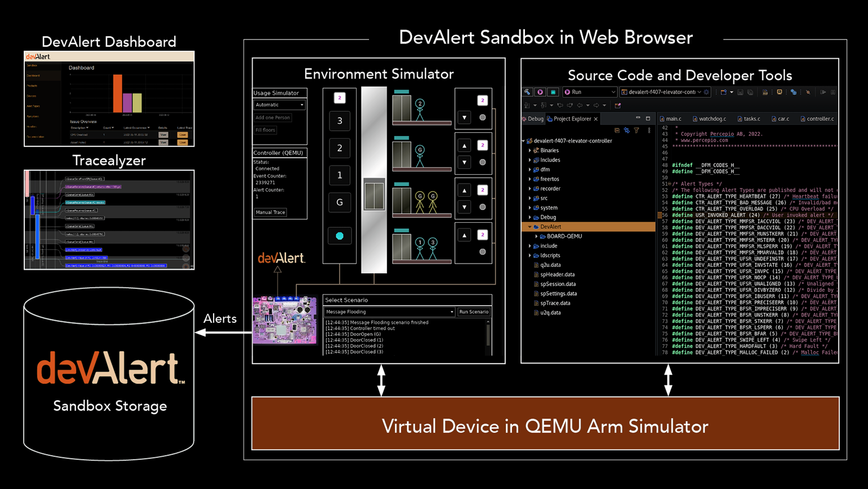This screenshot has width=868, height=489.
Task: Click the Collapse All icon in Project Explorer
Action: point(617,131)
